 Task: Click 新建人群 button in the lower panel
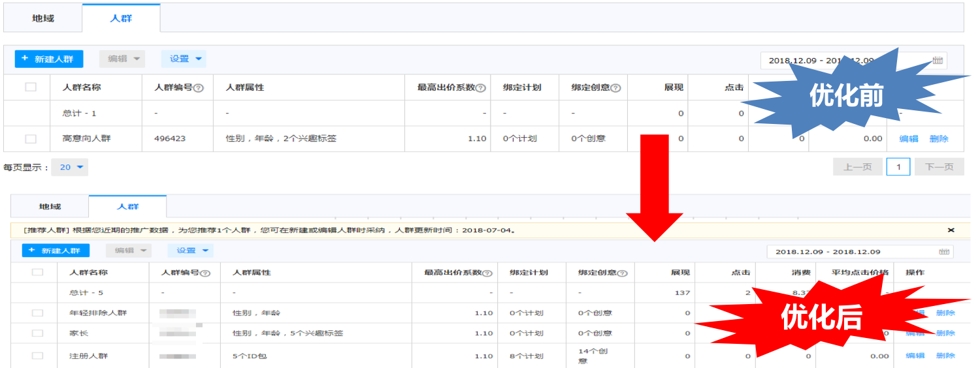click(56, 251)
